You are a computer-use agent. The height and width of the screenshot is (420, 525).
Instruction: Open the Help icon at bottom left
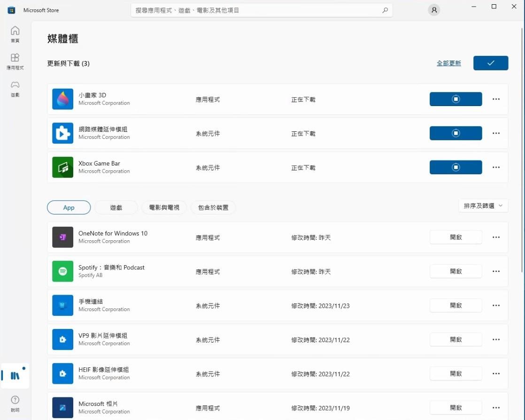(x=15, y=403)
